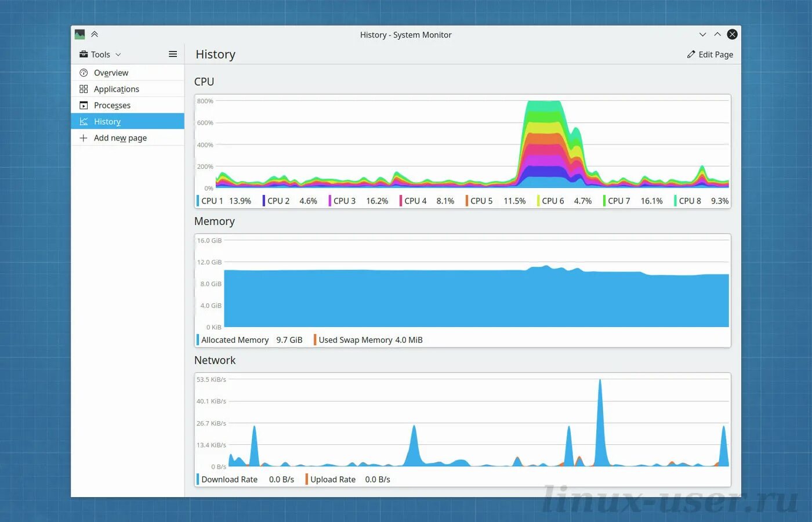This screenshot has height=522, width=812.
Task: Click the CPU 8 teal legend swatch
Action: pyautogui.click(x=676, y=201)
